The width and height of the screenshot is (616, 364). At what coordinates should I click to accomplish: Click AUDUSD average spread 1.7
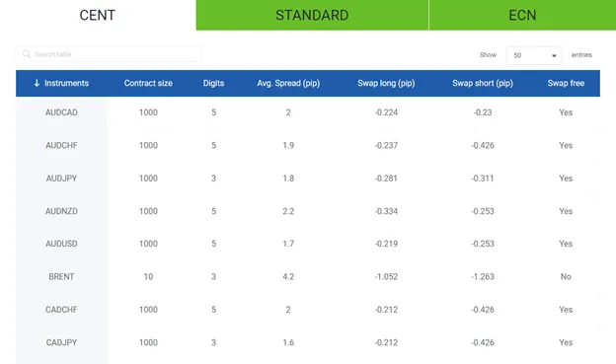[x=288, y=244]
